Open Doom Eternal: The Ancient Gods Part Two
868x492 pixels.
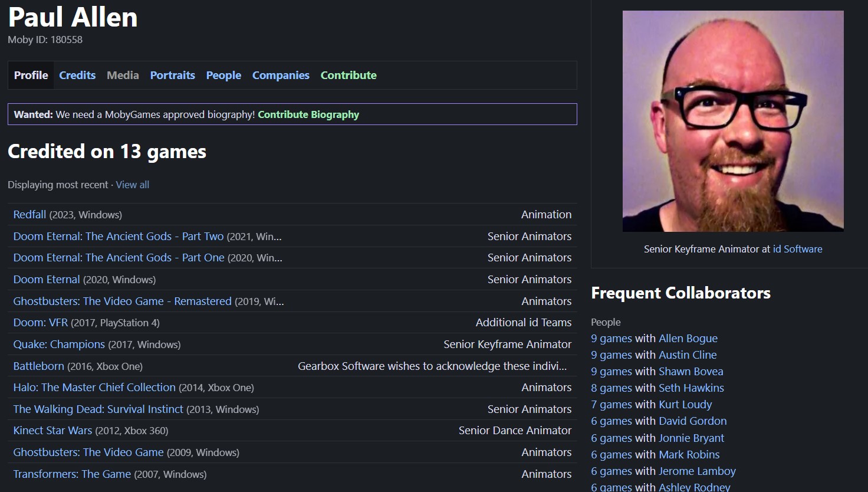[x=119, y=237]
